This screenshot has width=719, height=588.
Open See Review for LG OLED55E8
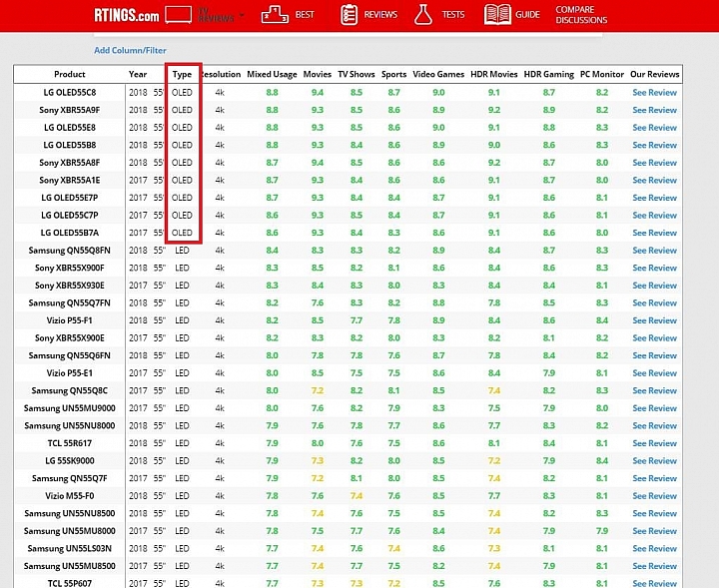point(655,128)
